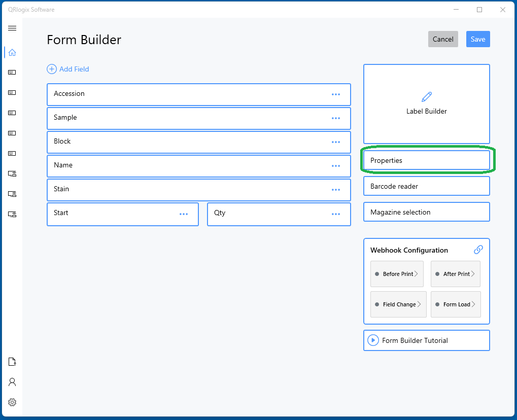
Task: Show more options for the Qty field
Action: (335, 214)
